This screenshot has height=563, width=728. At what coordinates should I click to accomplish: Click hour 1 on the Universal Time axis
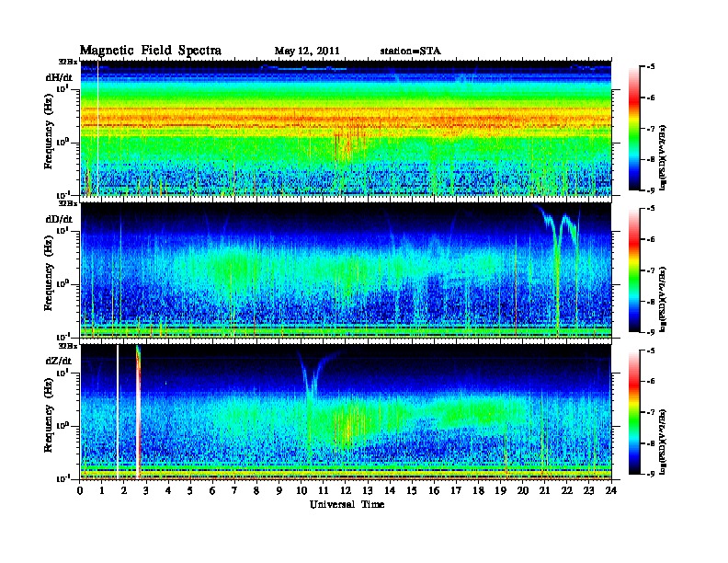(102, 491)
